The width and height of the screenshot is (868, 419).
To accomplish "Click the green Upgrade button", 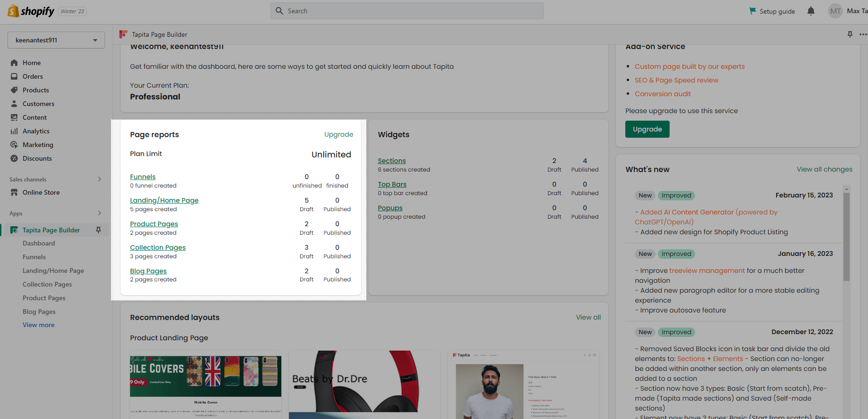I will tap(647, 129).
